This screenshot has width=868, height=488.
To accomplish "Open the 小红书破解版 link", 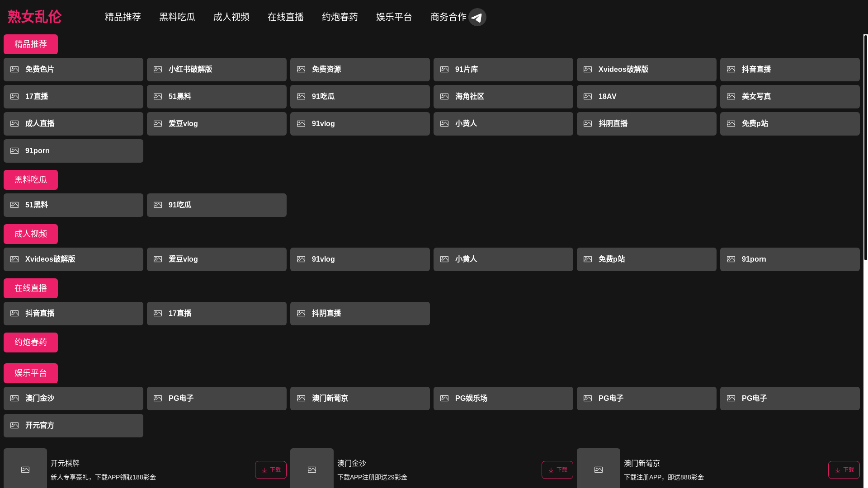I will (x=217, y=70).
